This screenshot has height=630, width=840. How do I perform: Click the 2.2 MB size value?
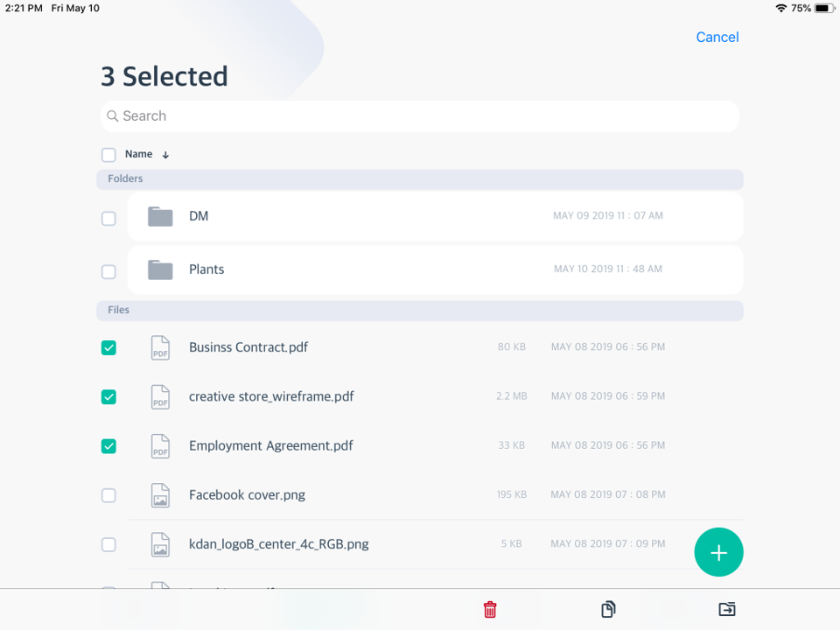pyautogui.click(x=512, y=395)
